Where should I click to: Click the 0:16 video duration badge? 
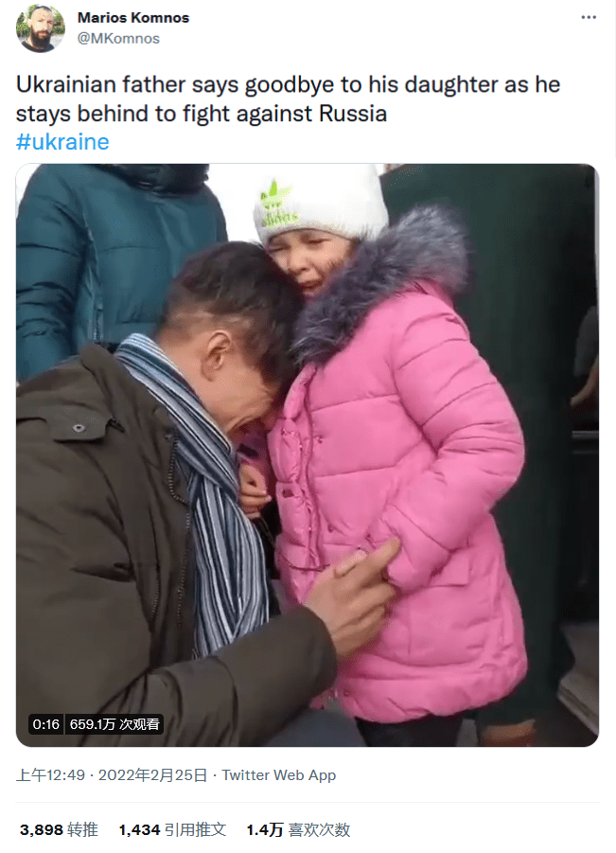[45, 724]
